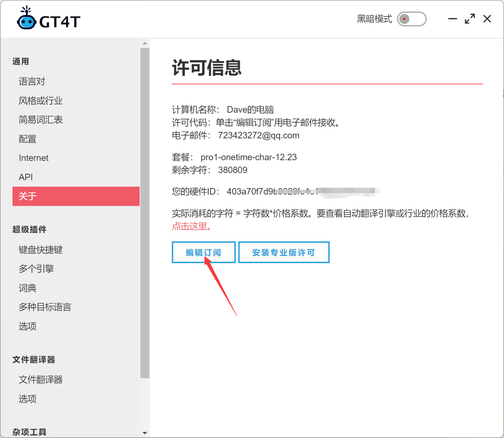Click the GT4T robot logo
This screenshot has height=438, width=504.
[27, 18]
